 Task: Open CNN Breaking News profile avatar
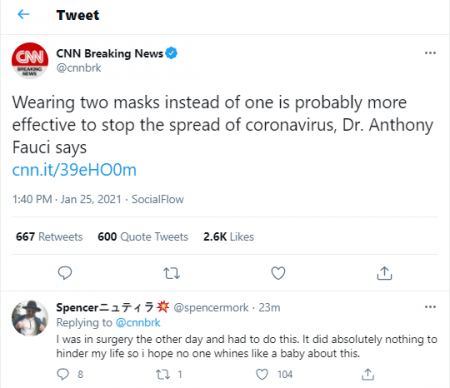(30, 60)
